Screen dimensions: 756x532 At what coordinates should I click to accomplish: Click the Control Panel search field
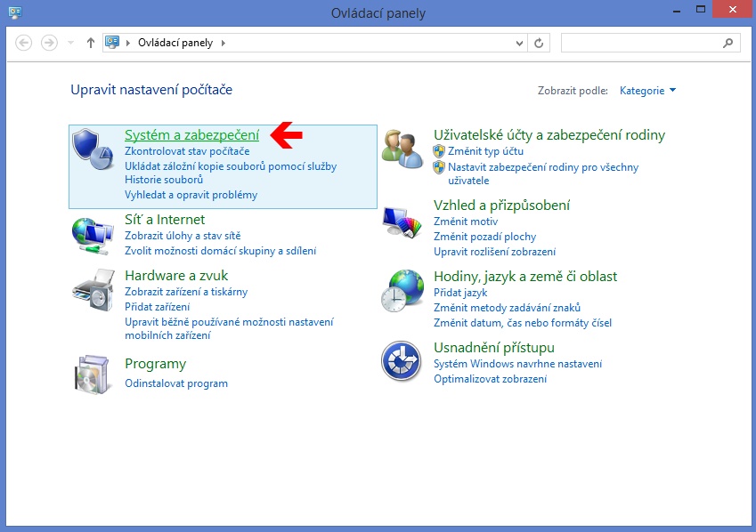coord(643,43)
